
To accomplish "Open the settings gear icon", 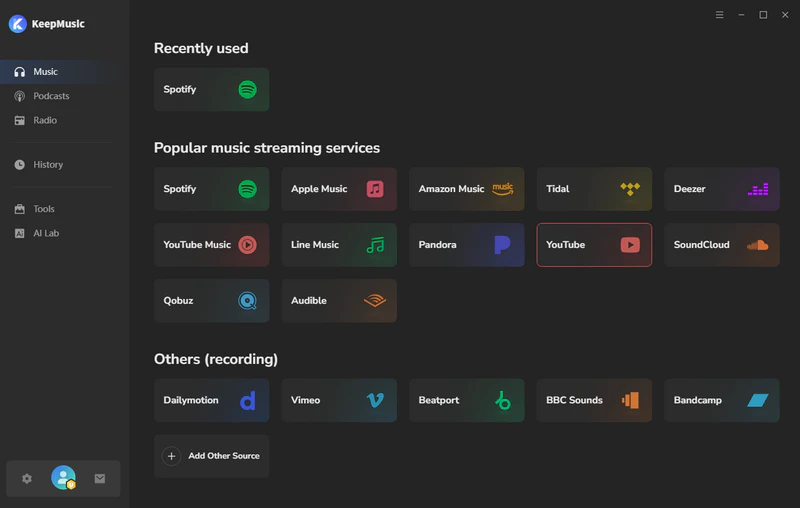I will [27, 479].
